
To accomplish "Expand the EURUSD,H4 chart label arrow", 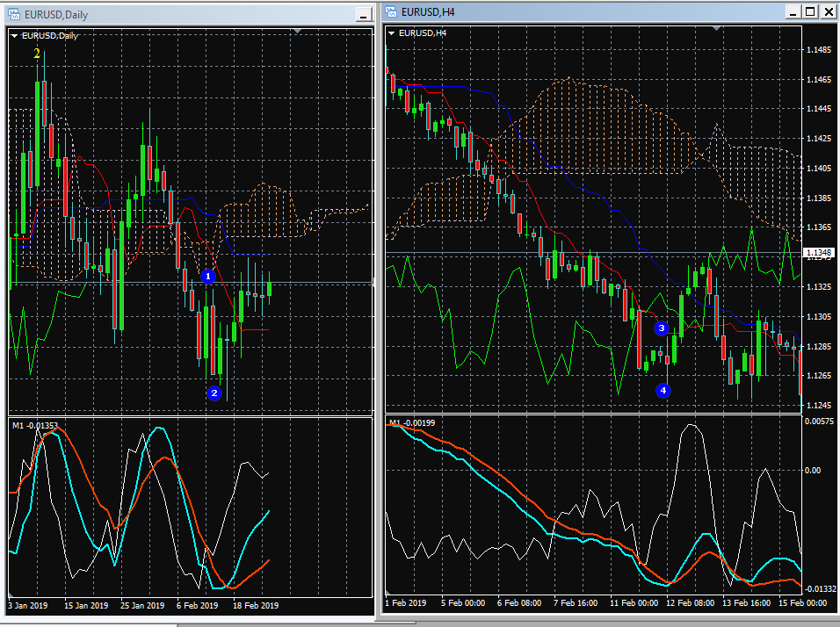I will [392, 33].
